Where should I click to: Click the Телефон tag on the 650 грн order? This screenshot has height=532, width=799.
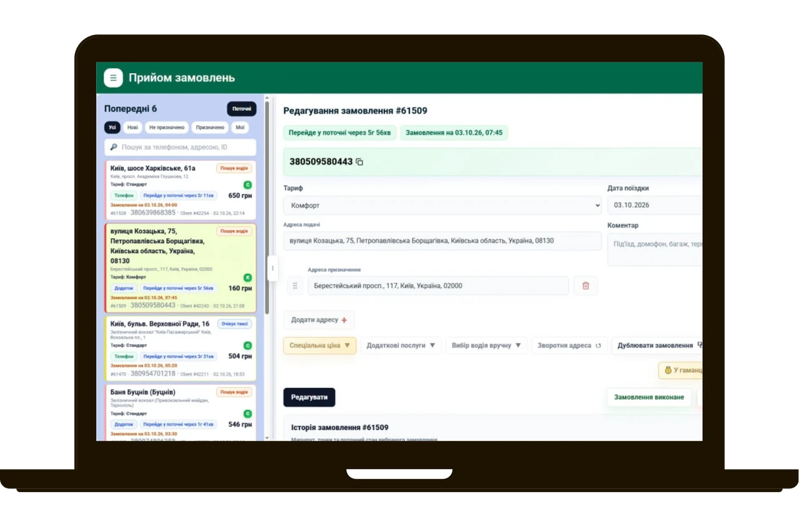pyautogui.click(x=124, y=195)
